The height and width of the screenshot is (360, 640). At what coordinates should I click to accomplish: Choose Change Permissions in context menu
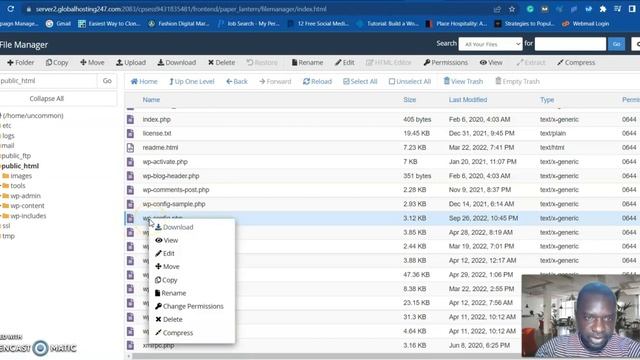(189, 306)
